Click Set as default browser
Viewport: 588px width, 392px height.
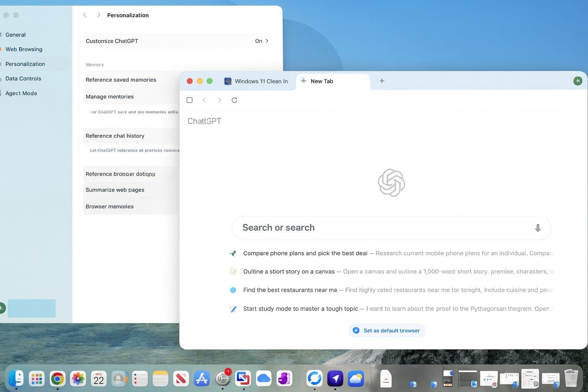[387, 330]
